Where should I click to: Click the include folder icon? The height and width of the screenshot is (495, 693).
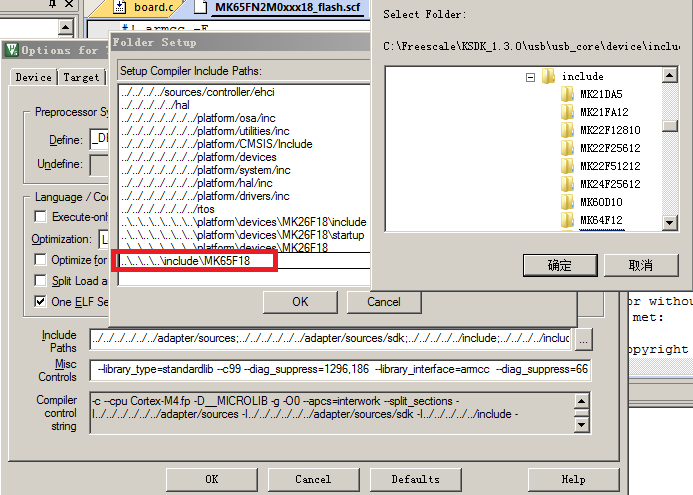[x=548, y=76]
